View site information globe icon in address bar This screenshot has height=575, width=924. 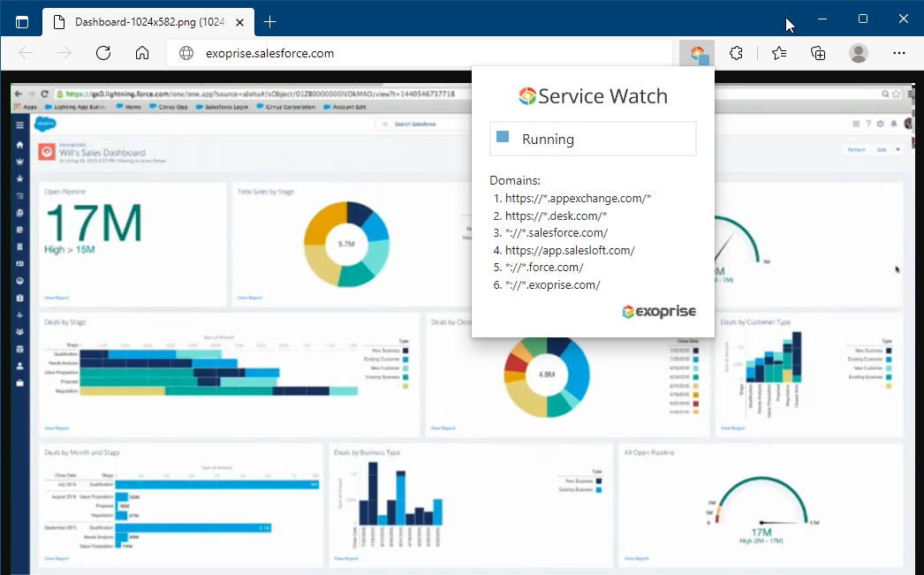click(x=186, y=54)
